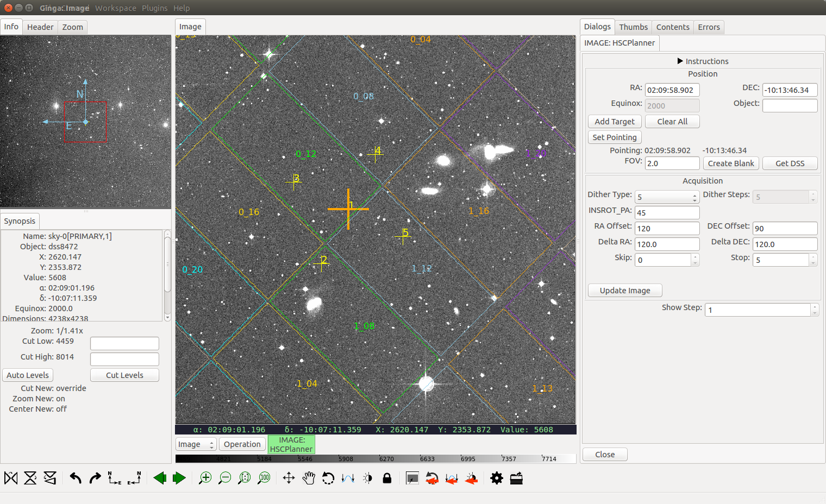Click the Get DSS button

pos(790,163)
